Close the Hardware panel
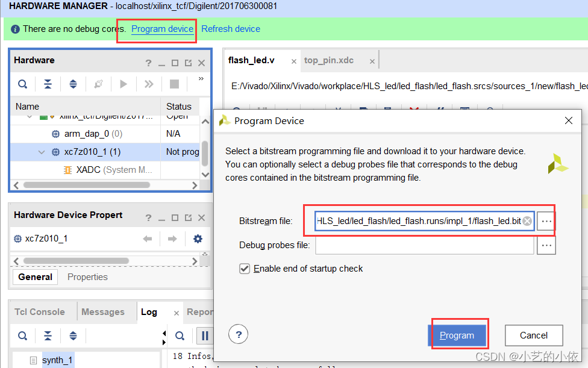This screenshot has height=368, width=588. pyautogui.click(x=202, y=63)
